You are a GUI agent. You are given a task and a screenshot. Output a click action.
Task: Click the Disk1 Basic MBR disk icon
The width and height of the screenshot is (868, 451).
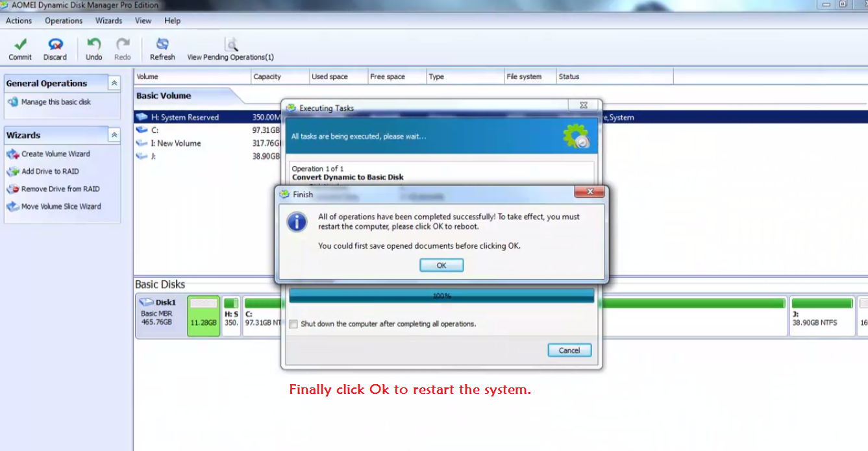coord(146,302)
